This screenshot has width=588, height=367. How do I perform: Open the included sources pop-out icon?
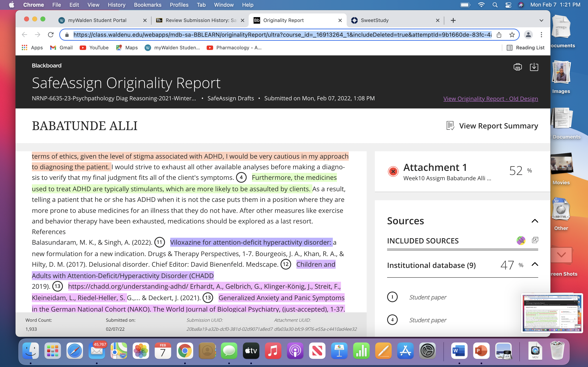535,240
